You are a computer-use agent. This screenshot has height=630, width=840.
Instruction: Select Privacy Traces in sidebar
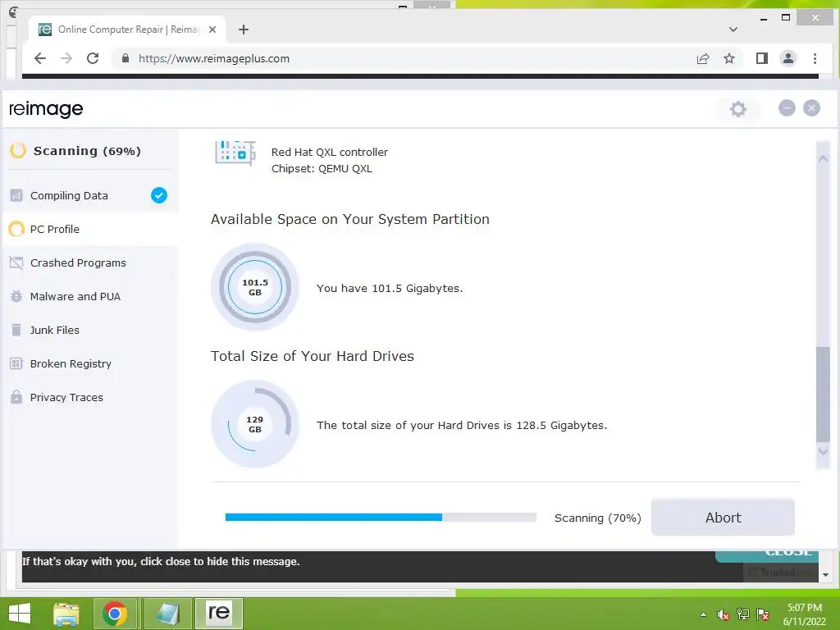pyautogui.click(x=89, y=397)
